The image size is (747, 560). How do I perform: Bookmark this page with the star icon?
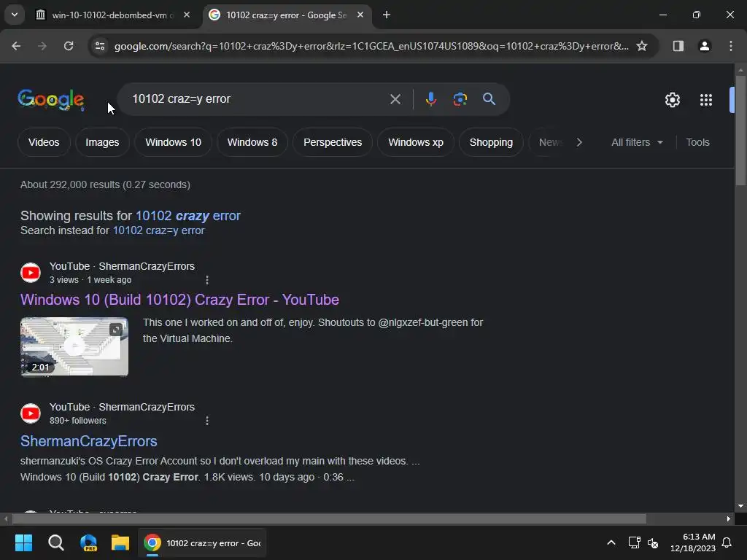point(642,46)
